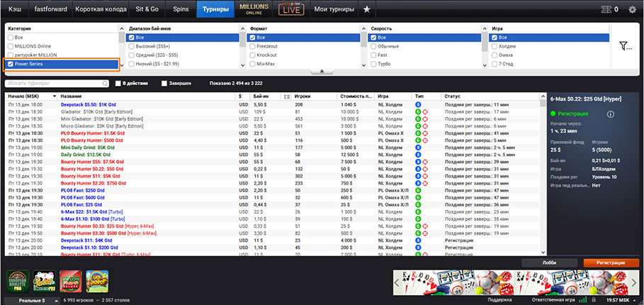Enable the Средний ($20 - $55) buy-in filter
Screen dimensions: 644x305
pyautogui.click(x=132, y=55)
